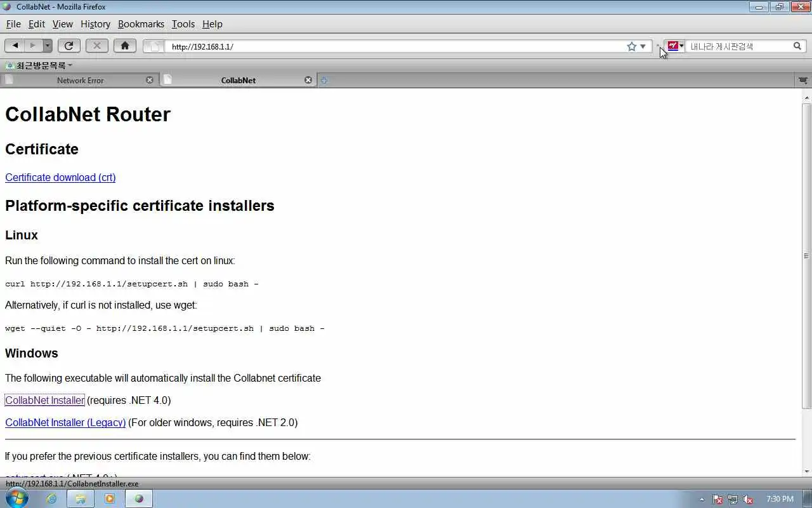
Task: Click the Certificate download (crt) link
Action: (x=60, y=177)
